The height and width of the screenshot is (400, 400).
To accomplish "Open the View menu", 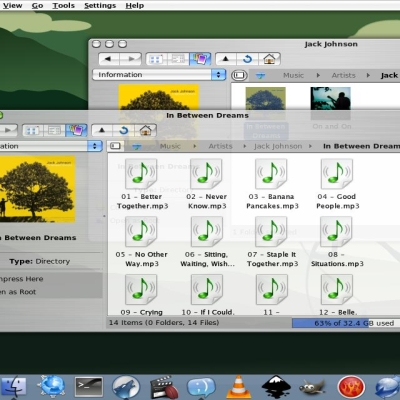I will click(12, 5).
